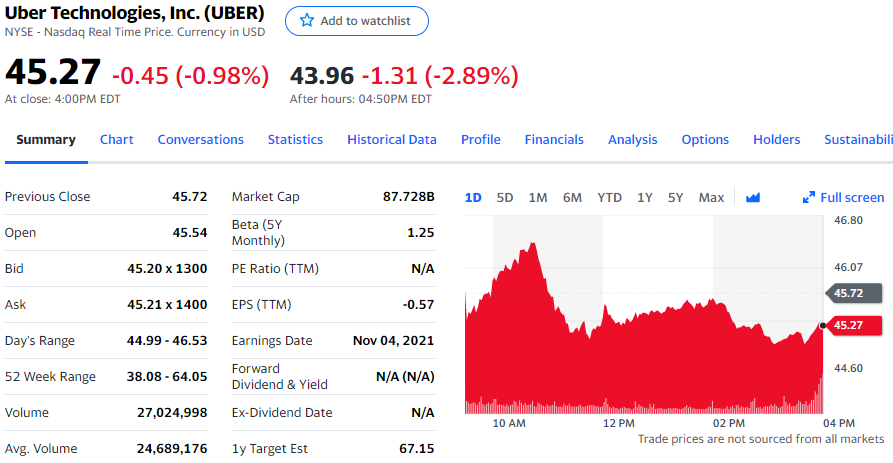Go to the Statistics tab
This screenshot has width=893, height=463.
coord(295,140)
